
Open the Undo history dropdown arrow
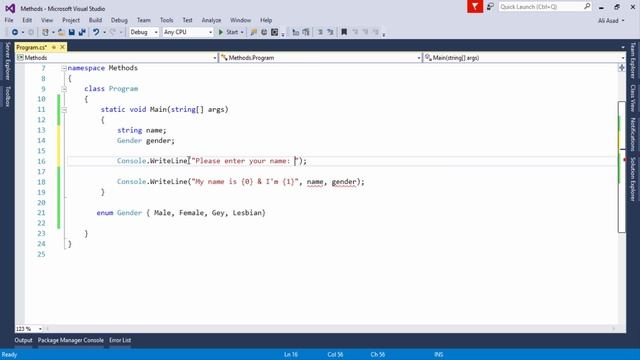pos(104,32)
